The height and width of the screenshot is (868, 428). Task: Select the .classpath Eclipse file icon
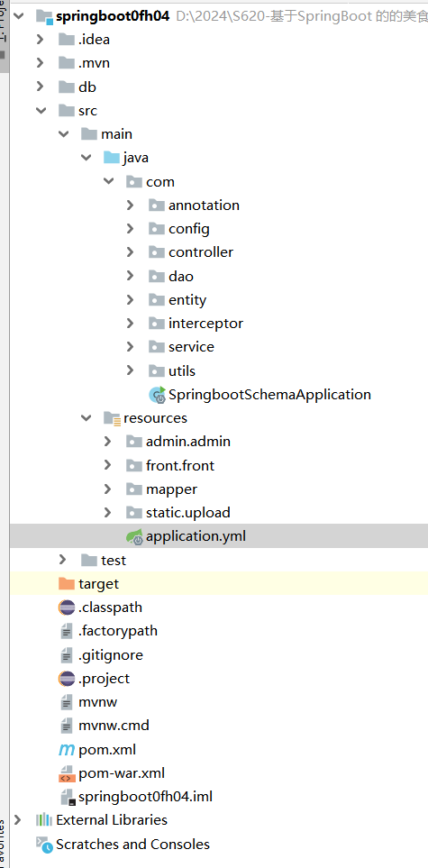(67, 608)
